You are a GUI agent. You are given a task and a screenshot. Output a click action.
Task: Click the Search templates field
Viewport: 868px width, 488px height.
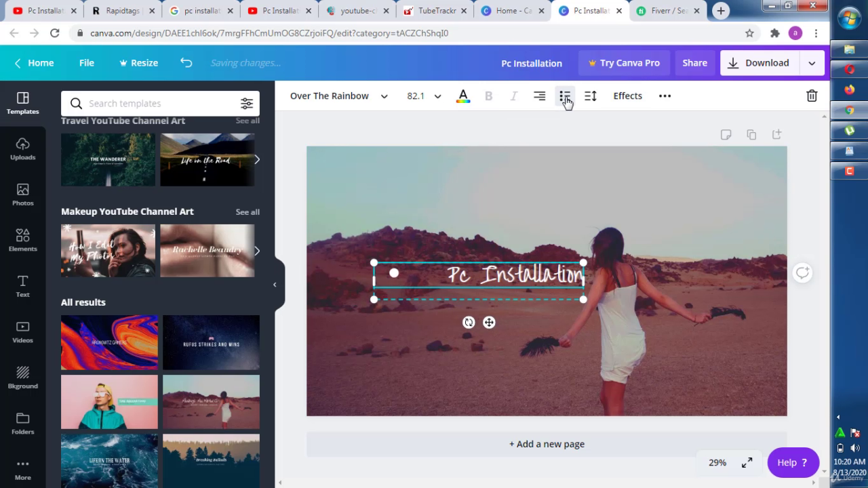[x=161, y=104]
